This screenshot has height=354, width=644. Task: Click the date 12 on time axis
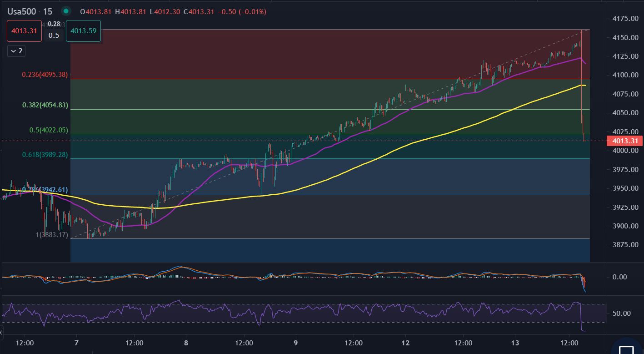point(405,343)
